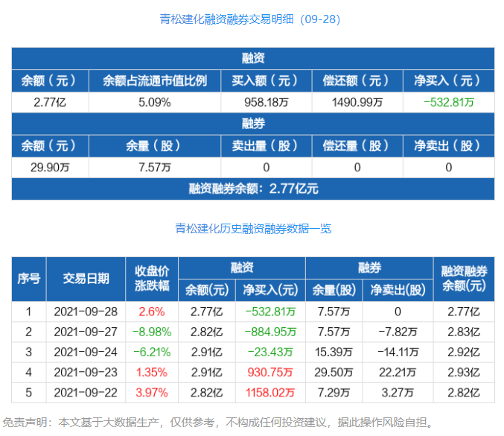The height and width of the screenshot is (436, 504).
Task: Select the 22.21万 net sell cell
Action: [398, 373]
